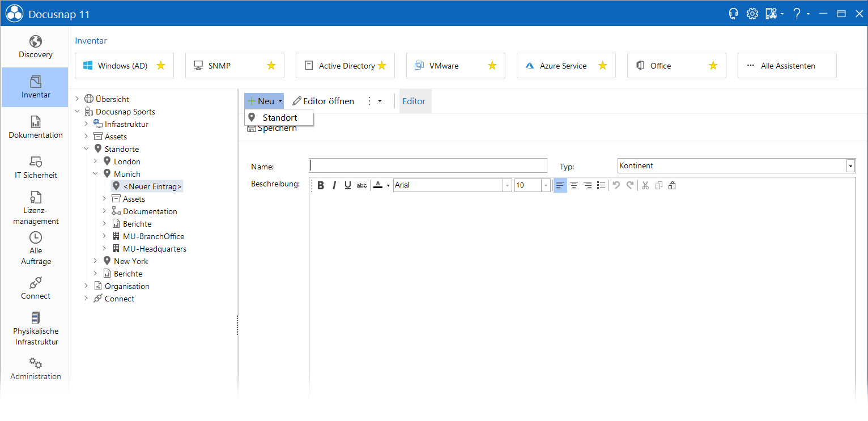Click the support headset icon
Viewport: 868px width, 421px height.
(x=733, y=14)
